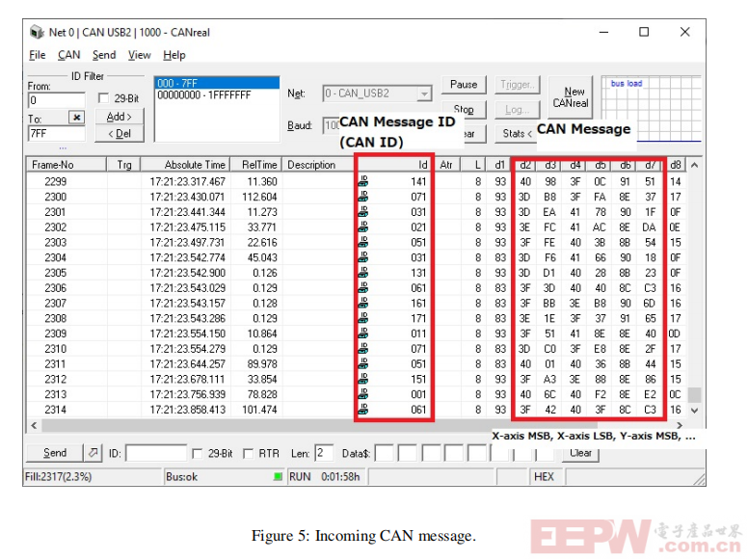Click the ID icon in frame 2309 row
The height and width of the screenshot is (560, 748).
tap(363, 333)
